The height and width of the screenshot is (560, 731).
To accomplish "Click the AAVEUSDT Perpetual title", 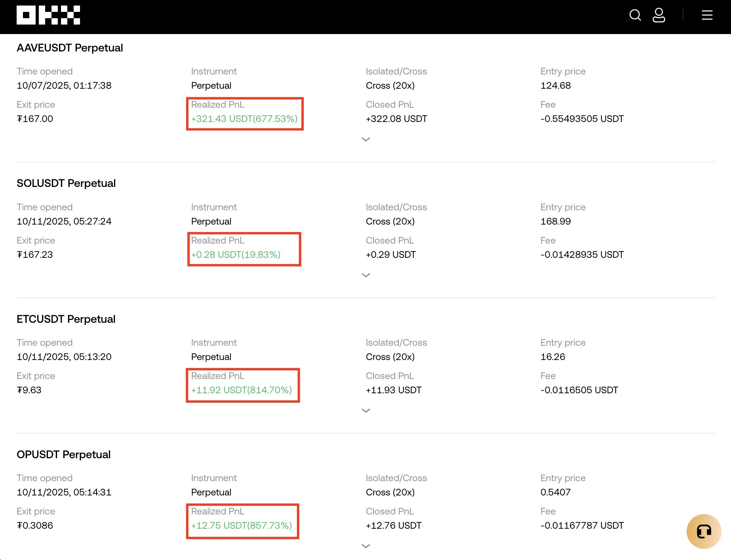I will coord(70,48).
